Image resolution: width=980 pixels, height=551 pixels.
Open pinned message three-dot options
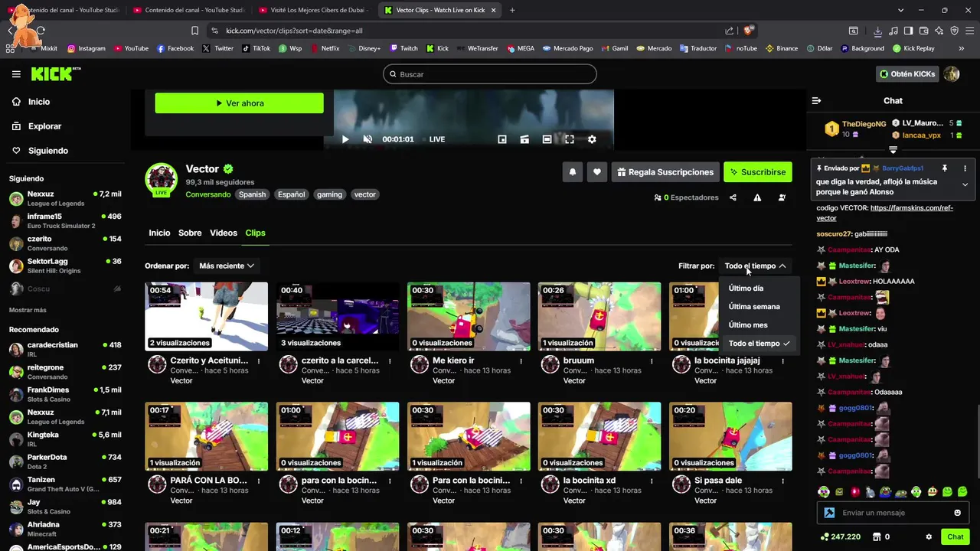coord(965,168)
